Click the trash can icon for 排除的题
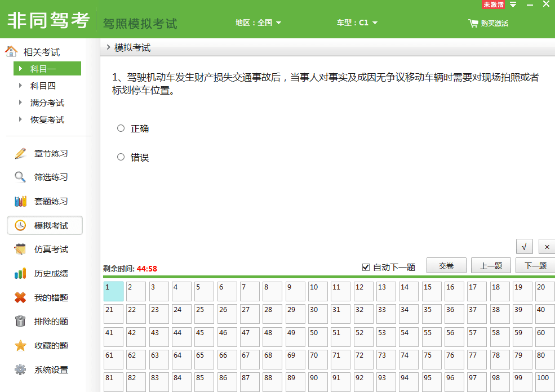Viewport: 555px width, 392px height. pyautogui.click(x=20, y=322)
